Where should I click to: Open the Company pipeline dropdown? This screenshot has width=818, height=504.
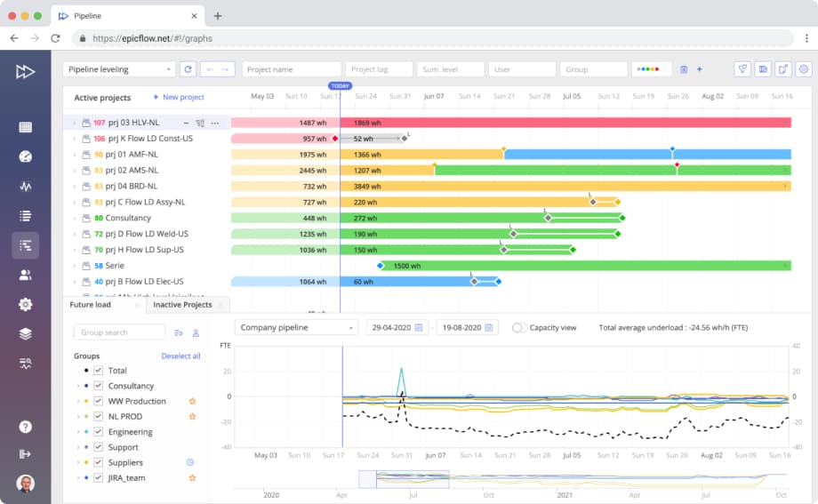click(x=296, y=328)
